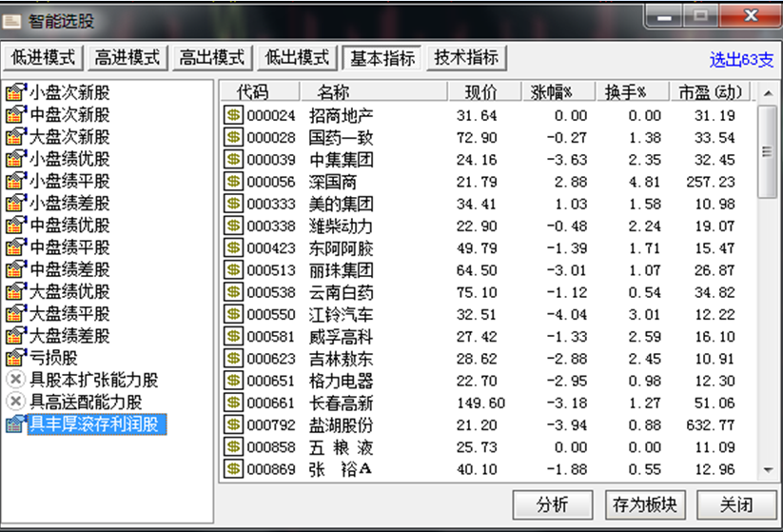Sort by the 换手% column header

tap(632, 92)
